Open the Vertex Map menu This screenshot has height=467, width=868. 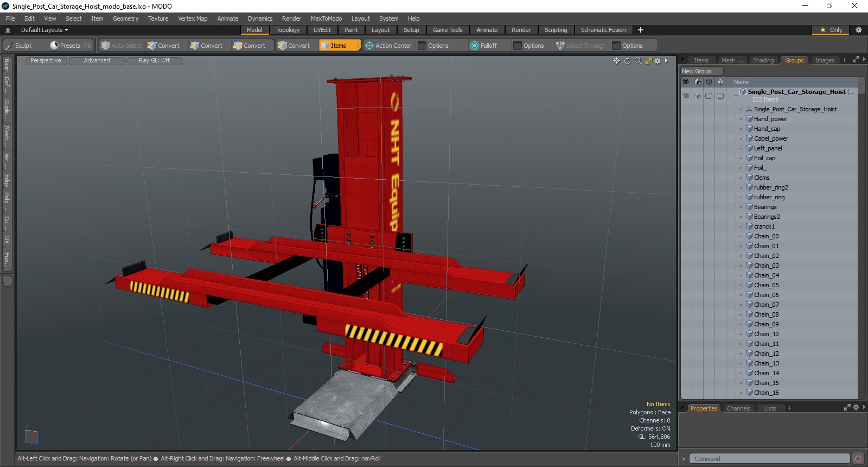click(x=193, y=18)
